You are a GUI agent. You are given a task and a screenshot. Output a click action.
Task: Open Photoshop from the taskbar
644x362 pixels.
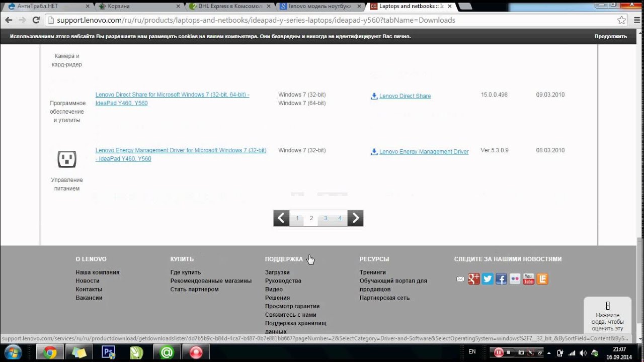108,352
